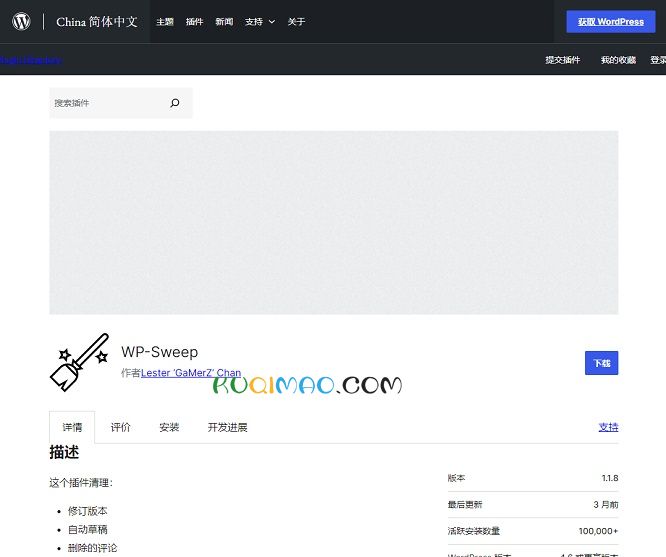Open the 插件 menu item
The width and height of the screenshot is (666, 557).
[195, 22]
